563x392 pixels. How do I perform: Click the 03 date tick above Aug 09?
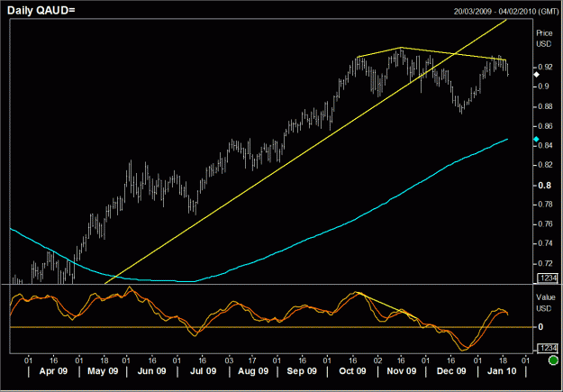tap(229, 360)
